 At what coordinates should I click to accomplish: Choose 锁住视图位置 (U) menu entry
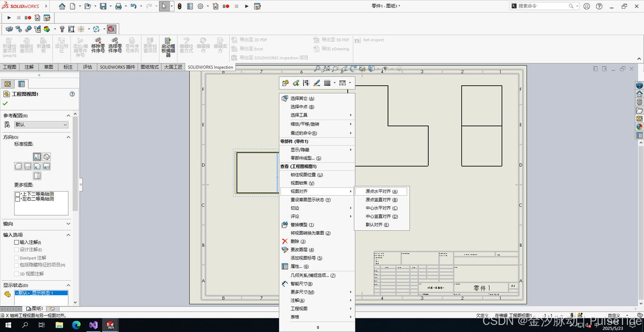coord(317,175)
